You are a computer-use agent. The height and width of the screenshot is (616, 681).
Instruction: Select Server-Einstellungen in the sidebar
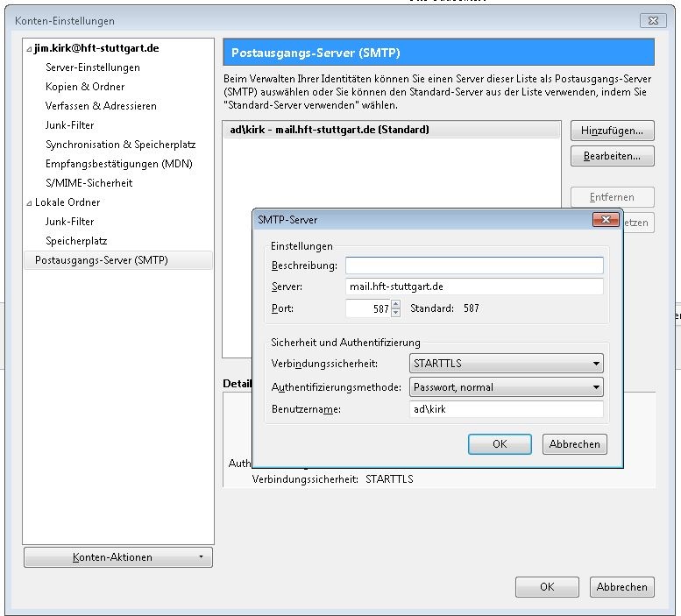(93, 67)
